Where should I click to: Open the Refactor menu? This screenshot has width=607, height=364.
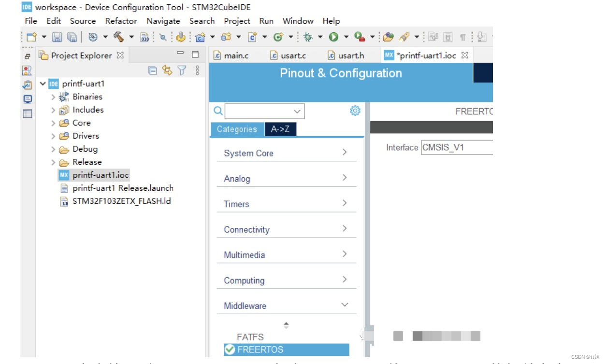pos(121,21)
